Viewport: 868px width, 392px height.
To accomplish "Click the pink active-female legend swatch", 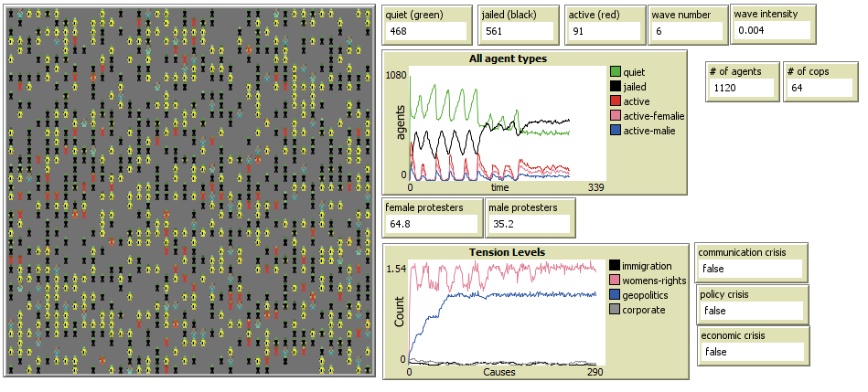I will pyautogui.click(x=615, y=116).
